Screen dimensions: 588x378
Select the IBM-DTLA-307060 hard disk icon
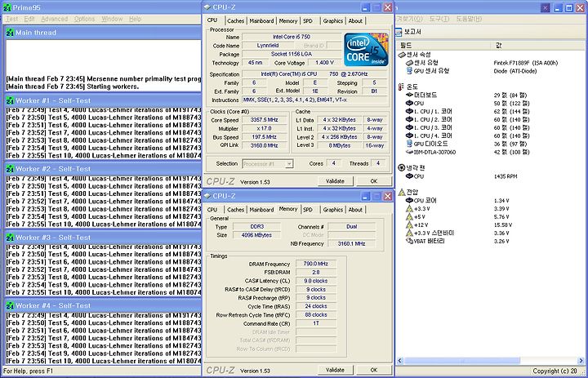[x=409, y=152]
